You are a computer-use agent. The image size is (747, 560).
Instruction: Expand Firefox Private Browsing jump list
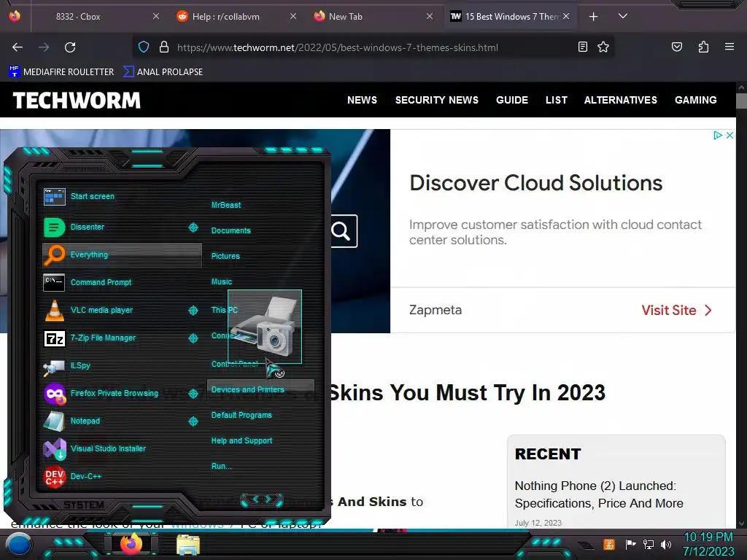click(x=193, y=394)
